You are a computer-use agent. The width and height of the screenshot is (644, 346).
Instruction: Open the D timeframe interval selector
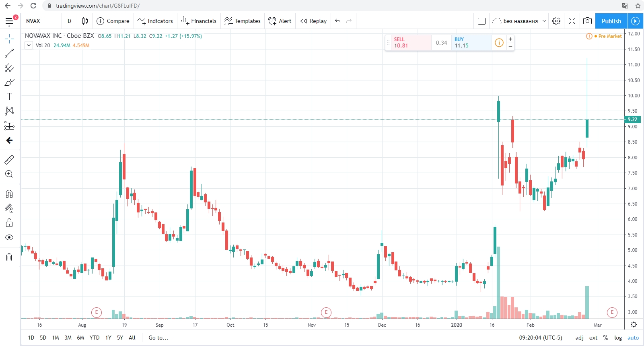(70, 21)
